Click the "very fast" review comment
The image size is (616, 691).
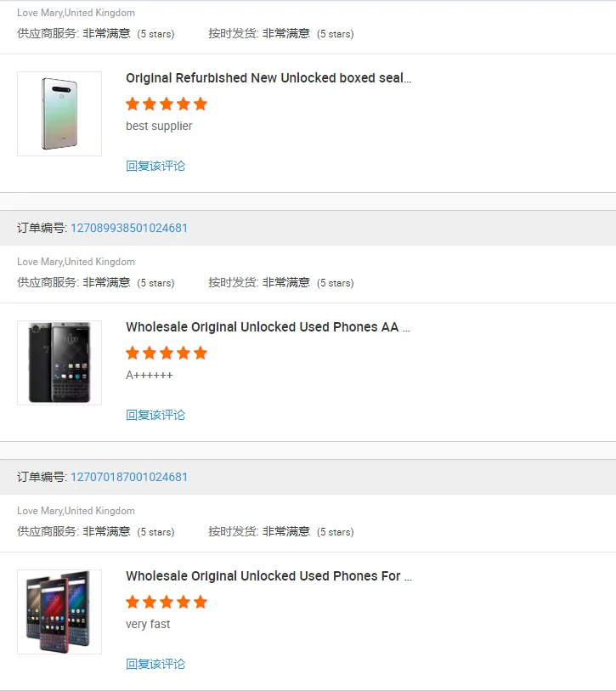[x=148, y=624]
